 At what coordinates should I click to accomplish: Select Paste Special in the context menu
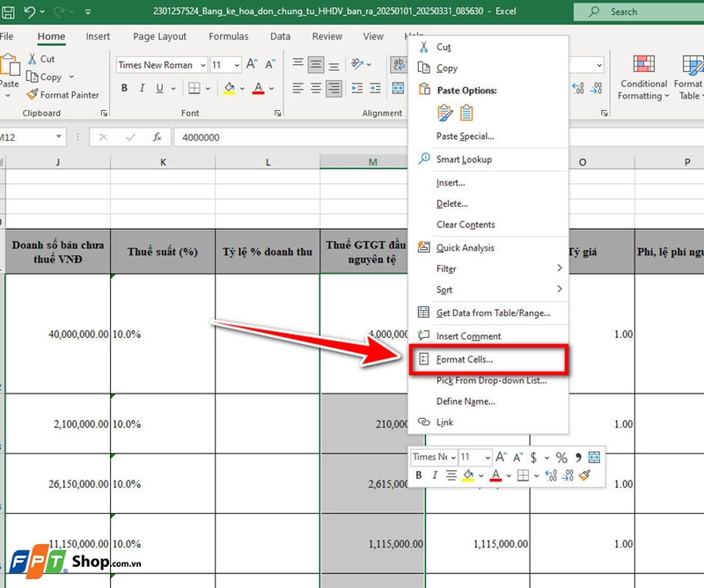467,136
